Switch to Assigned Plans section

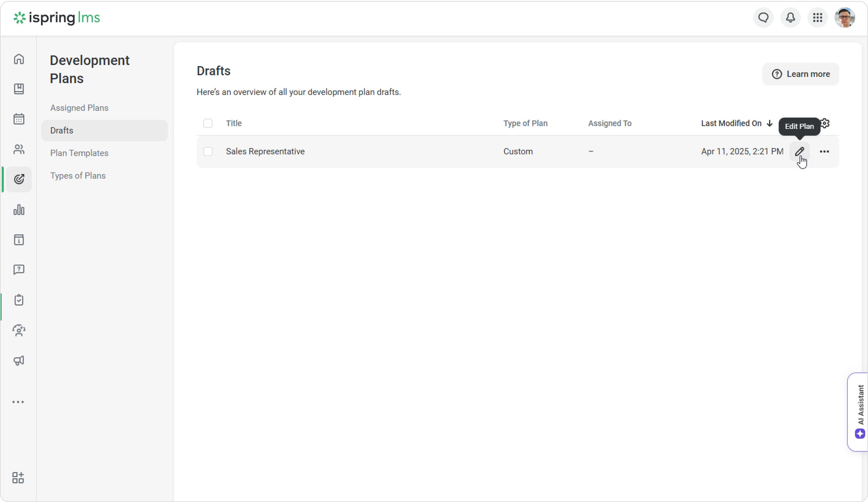coord(79,108)
